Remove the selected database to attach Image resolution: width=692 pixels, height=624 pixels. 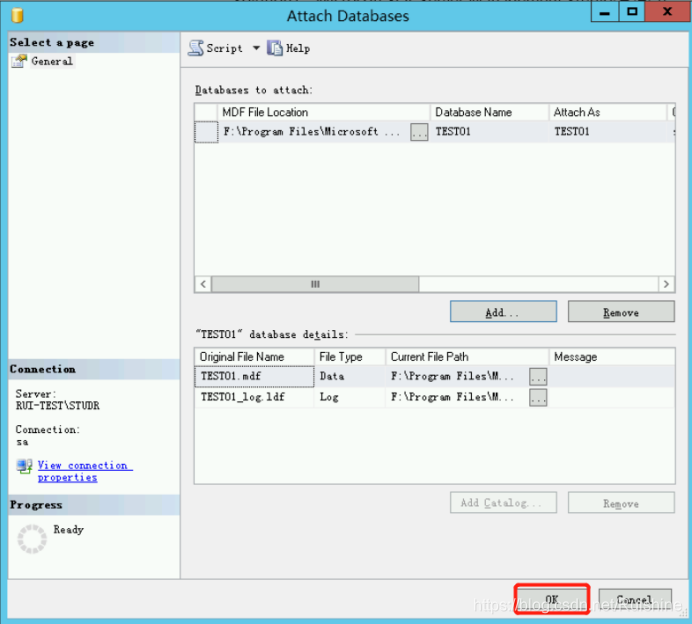pyautogui.click(x=620, y=312)
